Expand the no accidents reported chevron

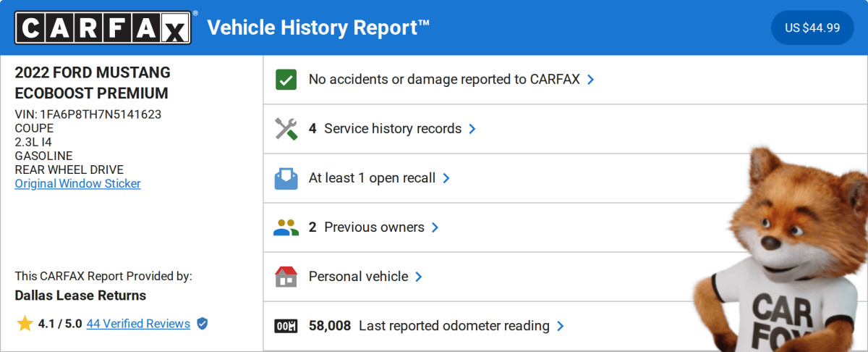click(591, 80)
